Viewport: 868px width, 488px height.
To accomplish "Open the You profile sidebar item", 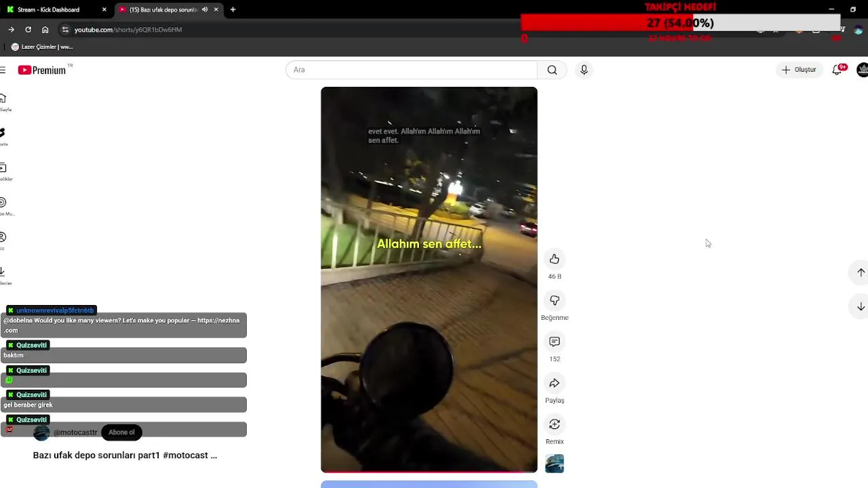I will pos(4,241).
